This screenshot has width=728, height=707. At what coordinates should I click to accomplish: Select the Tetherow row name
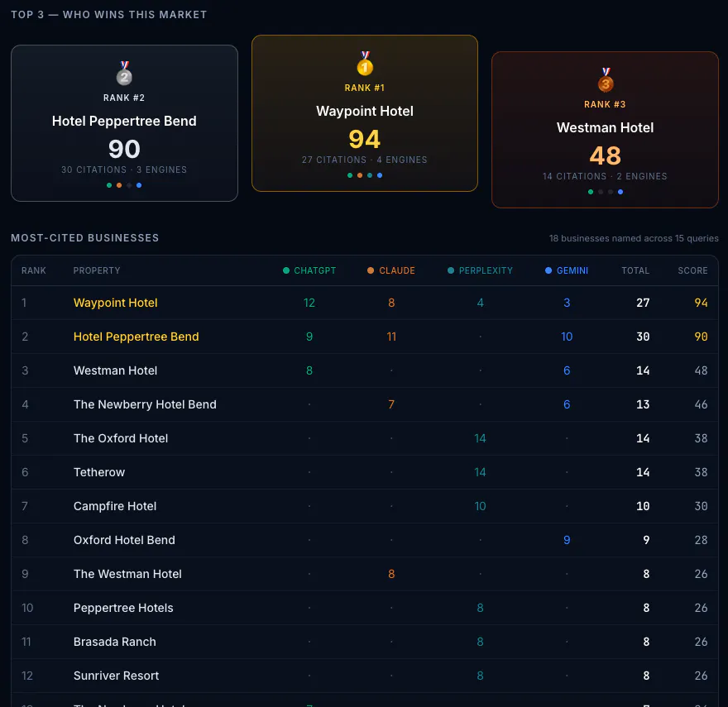click(x=99, y=472)
